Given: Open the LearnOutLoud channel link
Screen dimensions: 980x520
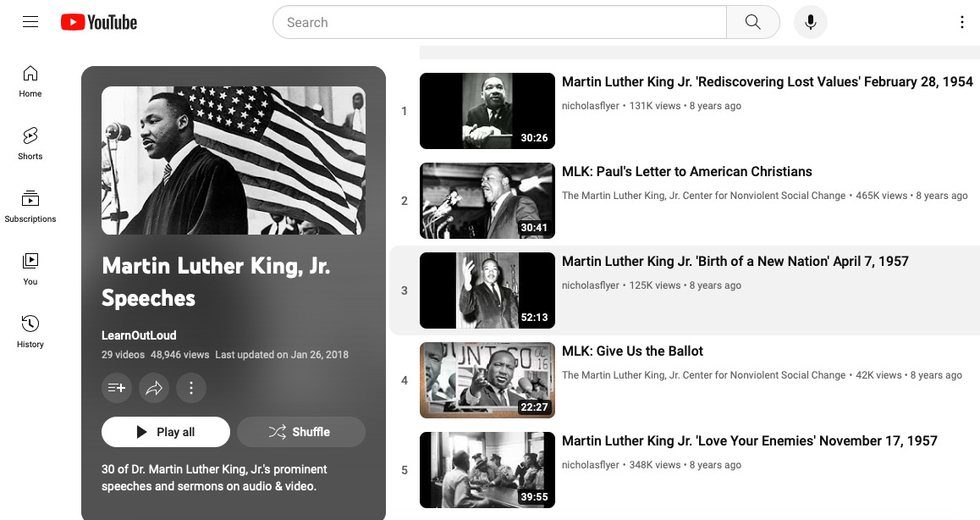Looking at the screenshot, I should pyautogui.click(x=139, y=335).
